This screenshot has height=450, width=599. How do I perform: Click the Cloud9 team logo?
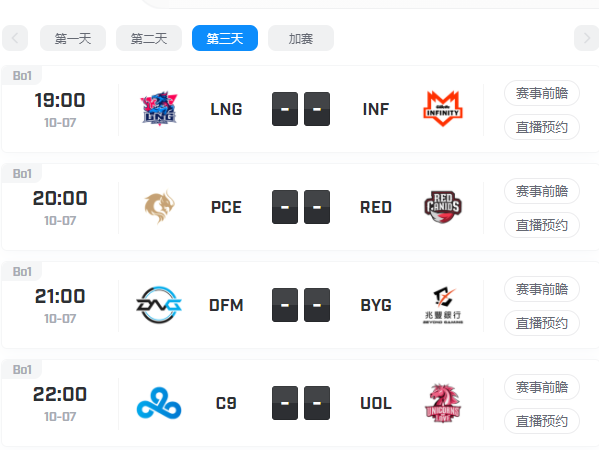pyautogui.click(x=159, y=403)
